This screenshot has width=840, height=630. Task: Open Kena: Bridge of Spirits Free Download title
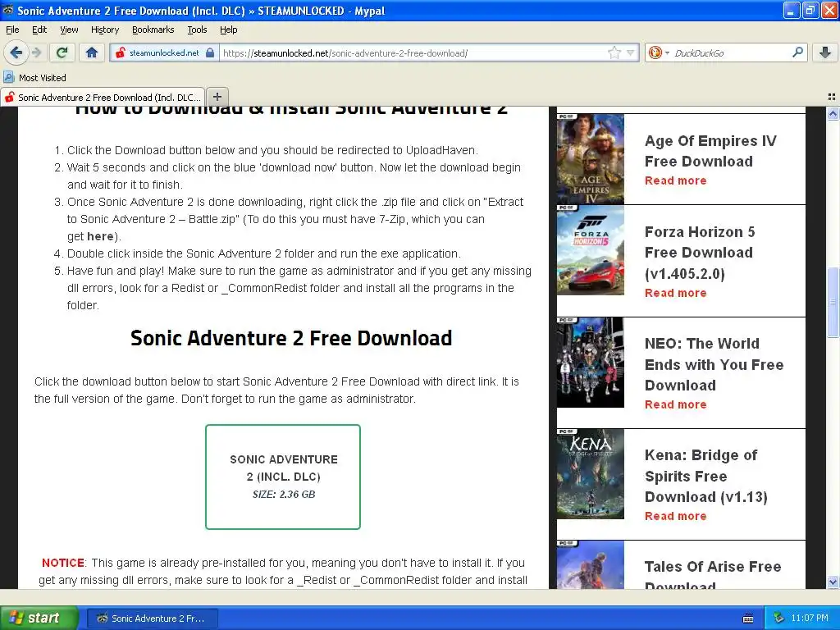(706, 476)
